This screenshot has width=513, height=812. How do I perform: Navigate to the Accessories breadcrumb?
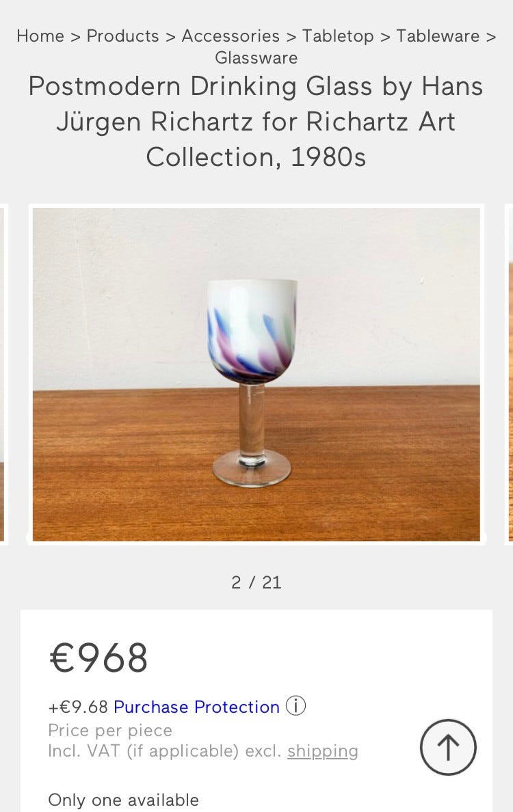click(x=231, y=36)
